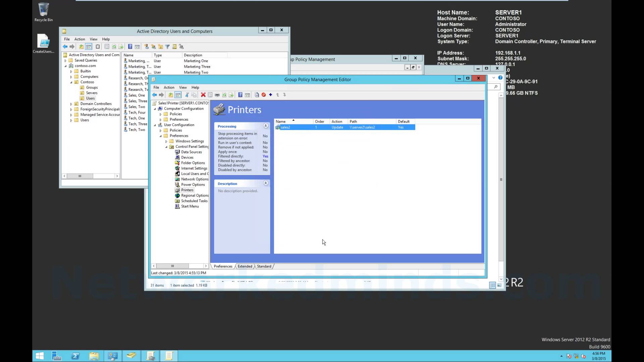Open File Explorer from the taskbar
Viewport: 644px width, 362px height.
(94, 356)
